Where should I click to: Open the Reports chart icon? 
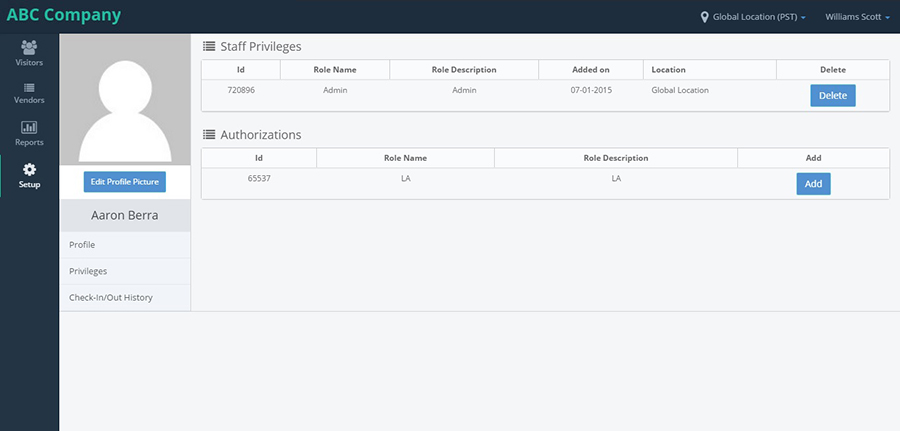29,127
